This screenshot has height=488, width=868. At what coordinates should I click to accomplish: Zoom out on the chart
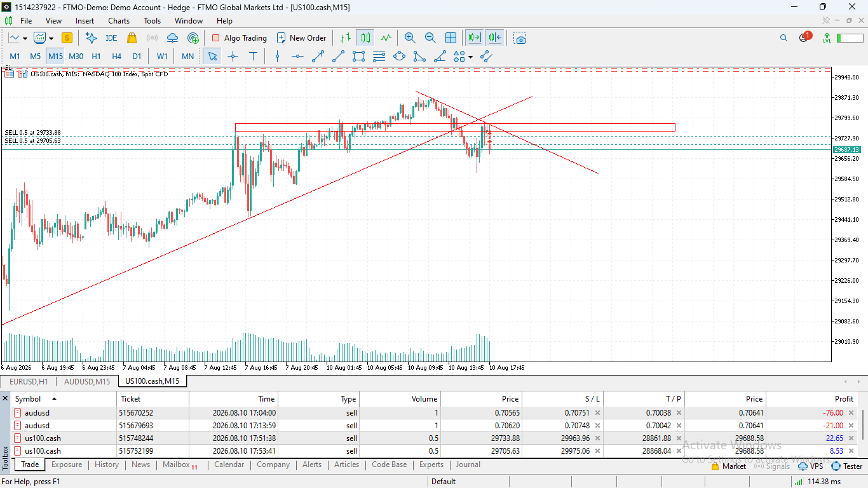(430, 38)
